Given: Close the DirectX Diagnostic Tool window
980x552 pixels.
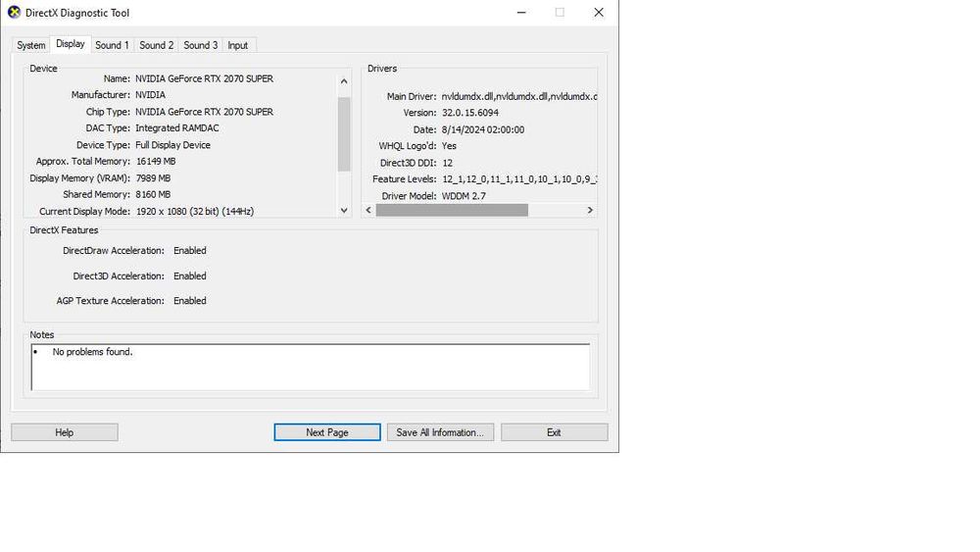Looking at the screenshot, I should coord(599,13).
